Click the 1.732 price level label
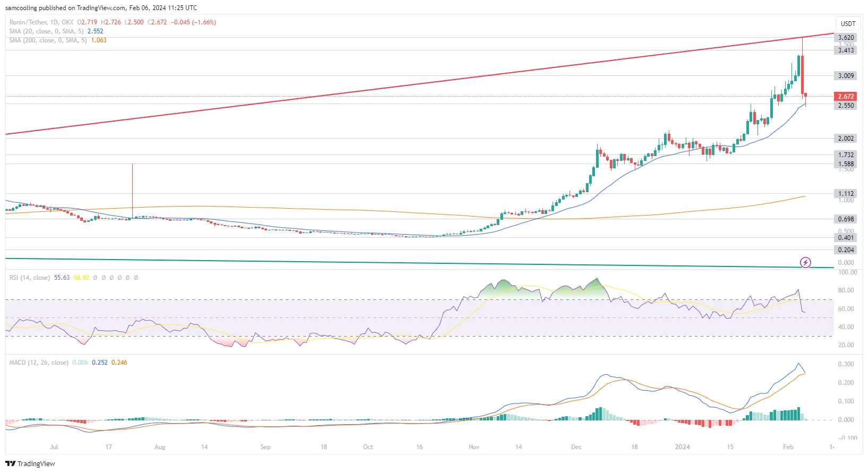The image size is (868, 473). [846, 155]
